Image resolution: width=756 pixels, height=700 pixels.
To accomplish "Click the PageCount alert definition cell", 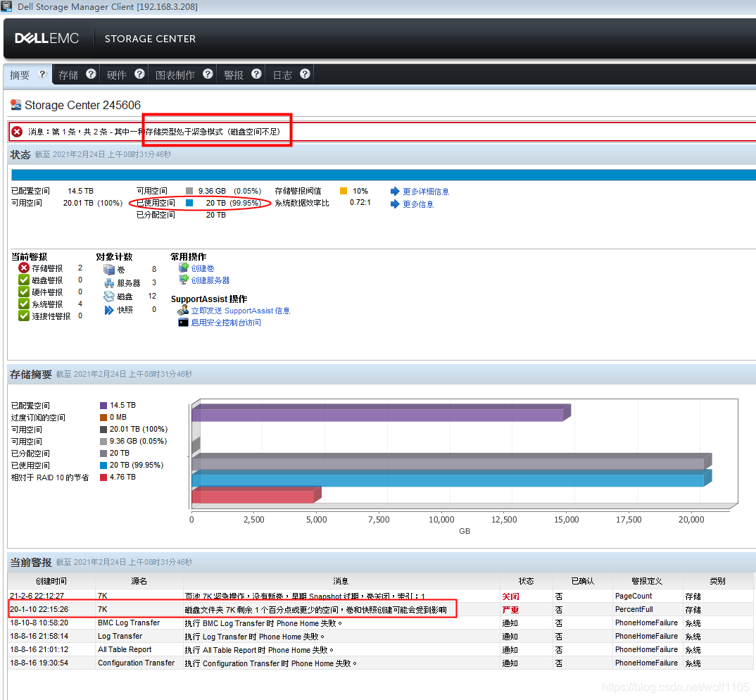I will (x=648, y=596).
